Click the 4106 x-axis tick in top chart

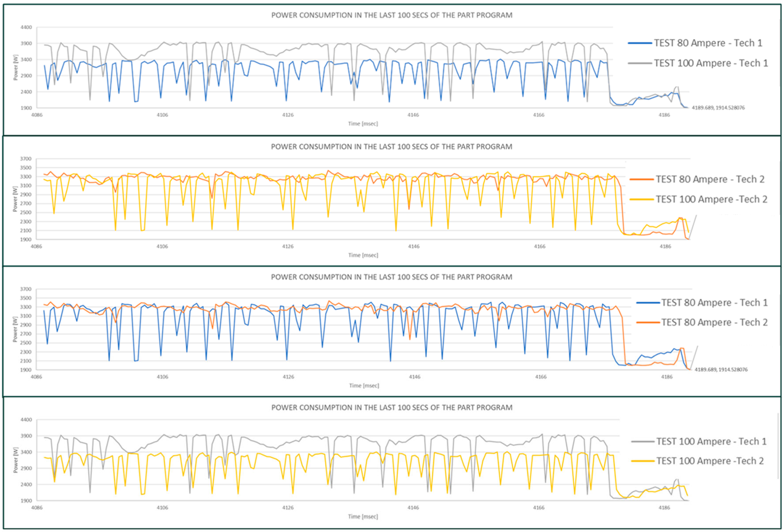tap(162, 115)
